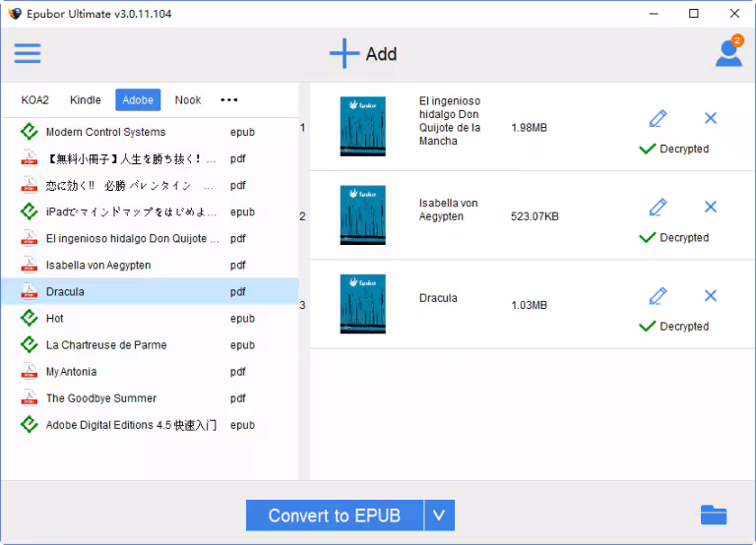Select The Goodbye Summer
The height and width of the screenshot is (545, 756).
click(151, 398)
